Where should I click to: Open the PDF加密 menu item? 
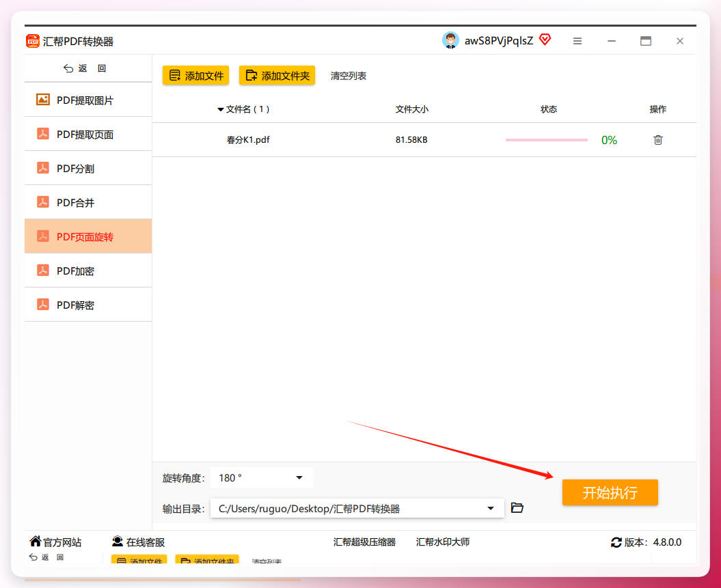(x=88, y=270)
